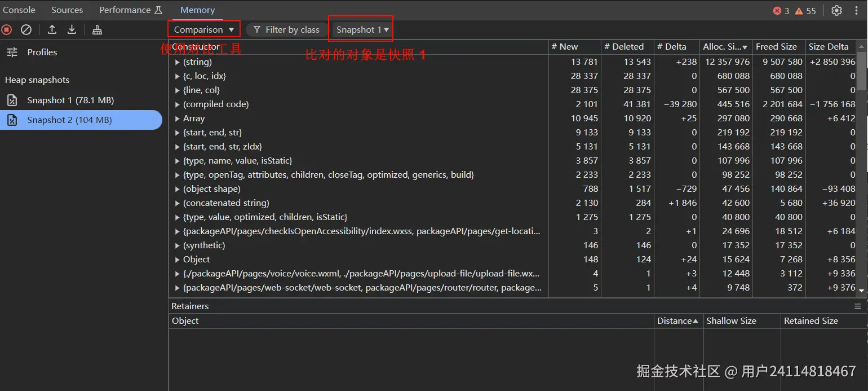Switch to the Console tab
The image size is (868, 391).
(x=19, y=10)
